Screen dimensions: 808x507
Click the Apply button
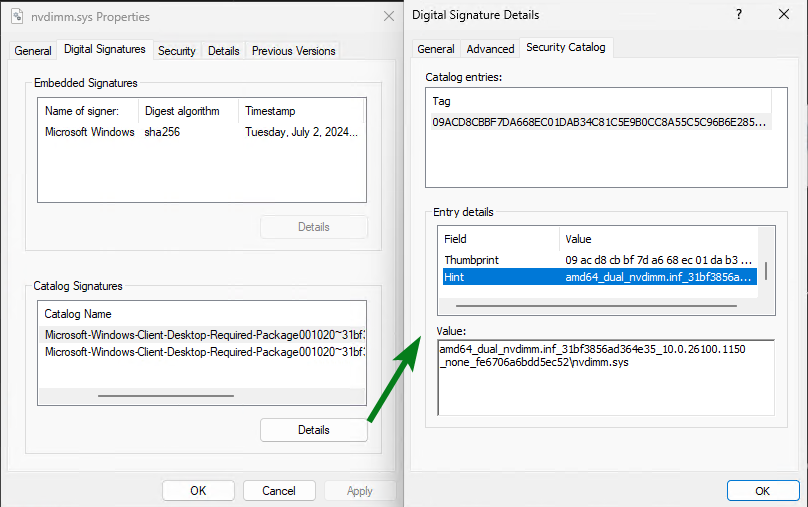[360, 491]
